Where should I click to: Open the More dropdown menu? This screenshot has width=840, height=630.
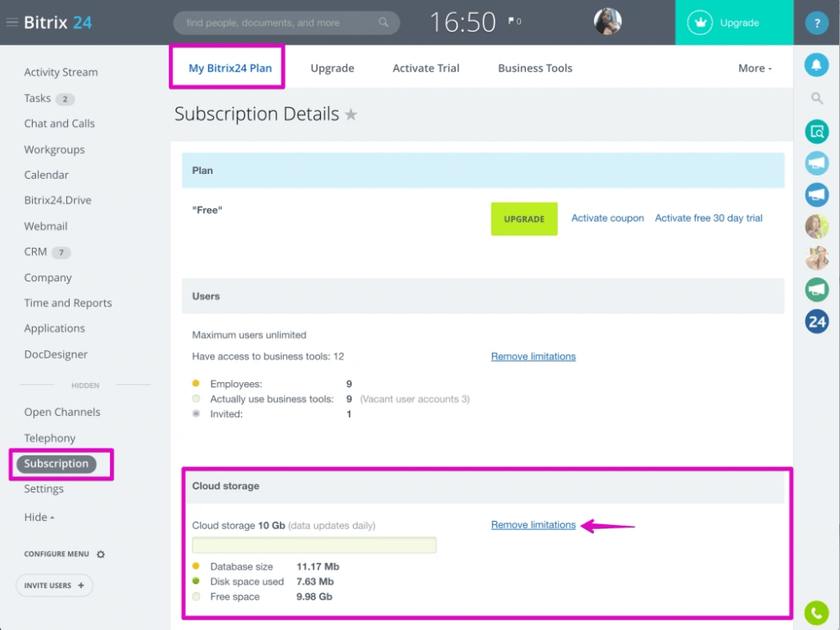coord(753,67)
